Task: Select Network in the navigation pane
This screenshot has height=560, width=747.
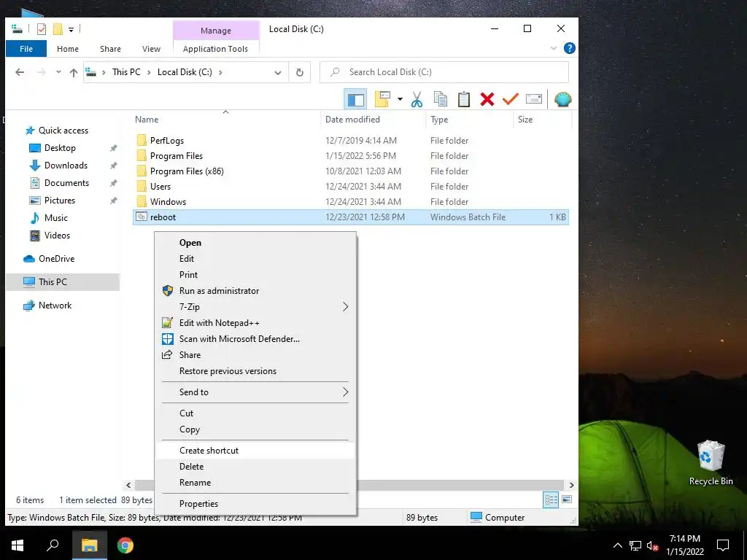Action: [x=55, y=306]
